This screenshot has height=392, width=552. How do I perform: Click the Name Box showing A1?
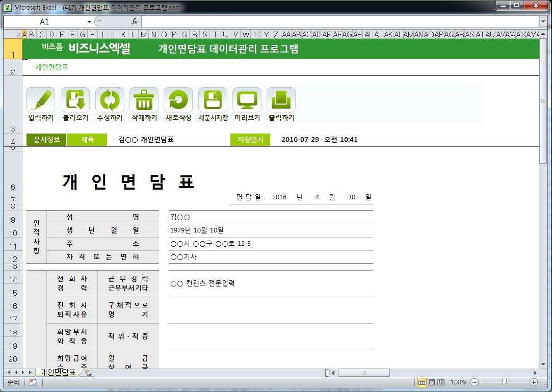pyautogui.click(x=45, y=22)
